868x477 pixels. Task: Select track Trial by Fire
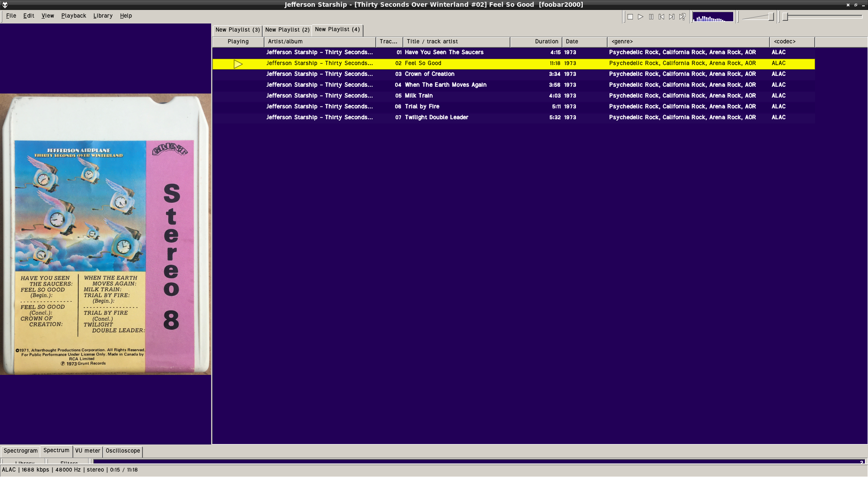422,107
